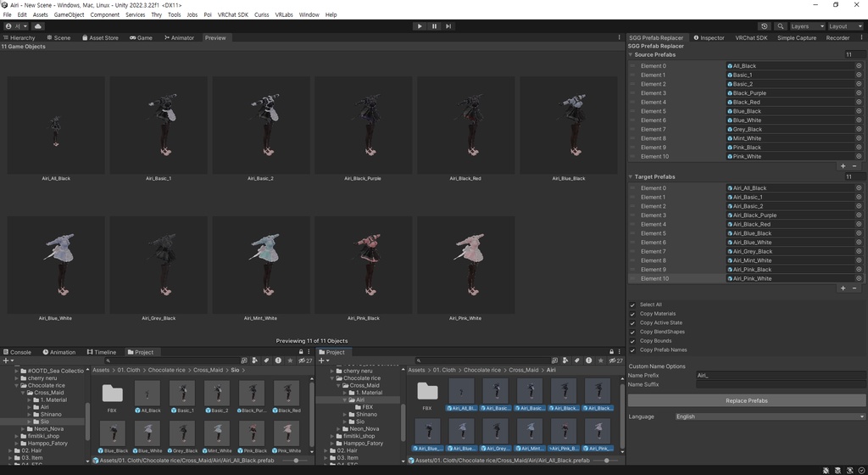Start Play mode with the play button
868x475 pixels.
pos(420,26)
